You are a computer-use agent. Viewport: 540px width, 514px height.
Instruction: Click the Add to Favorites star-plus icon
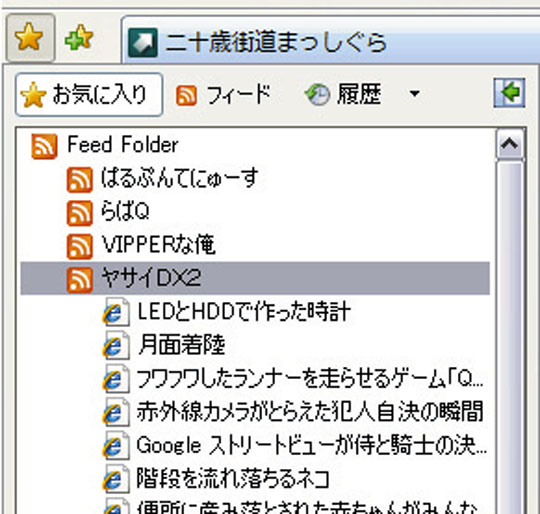coord(79,38)
